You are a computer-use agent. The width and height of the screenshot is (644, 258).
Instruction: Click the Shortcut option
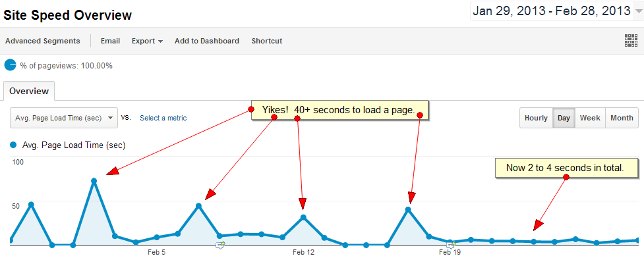[x=267, y=41]
